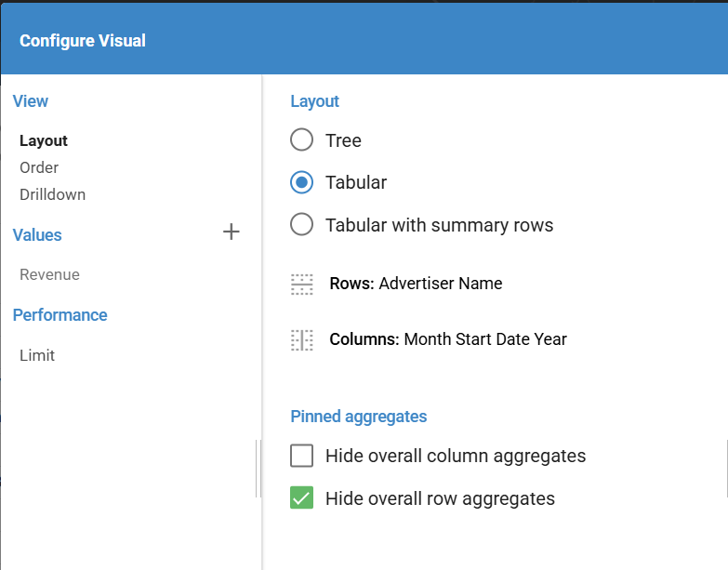Click the Rows layout icon
Viewport: 728px width, 570px height.
tap(302, 285)
